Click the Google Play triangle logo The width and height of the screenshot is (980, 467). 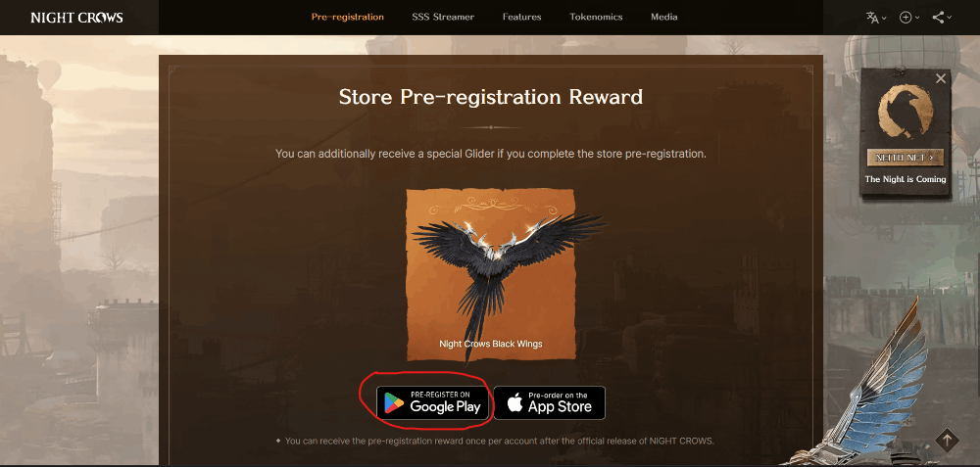point(394,402)
